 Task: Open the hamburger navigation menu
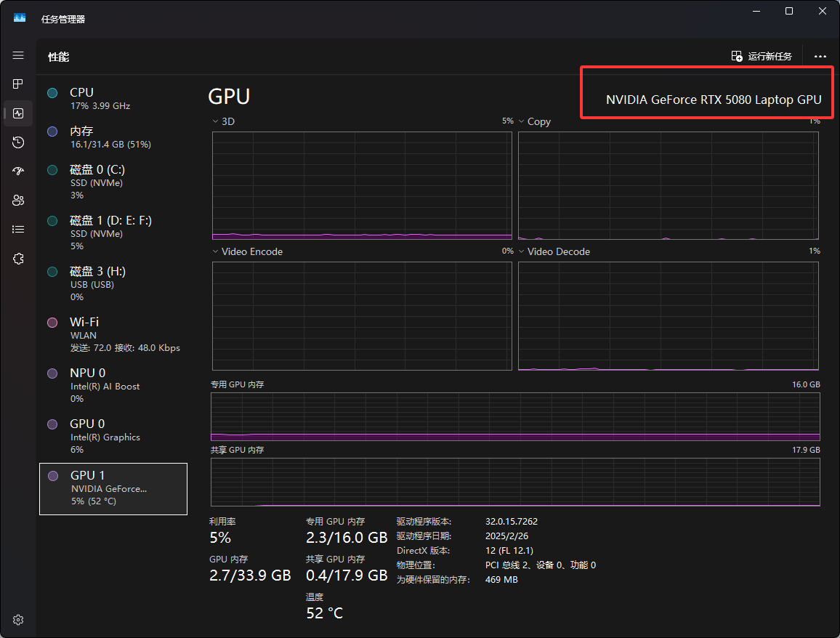pos(18,56)
